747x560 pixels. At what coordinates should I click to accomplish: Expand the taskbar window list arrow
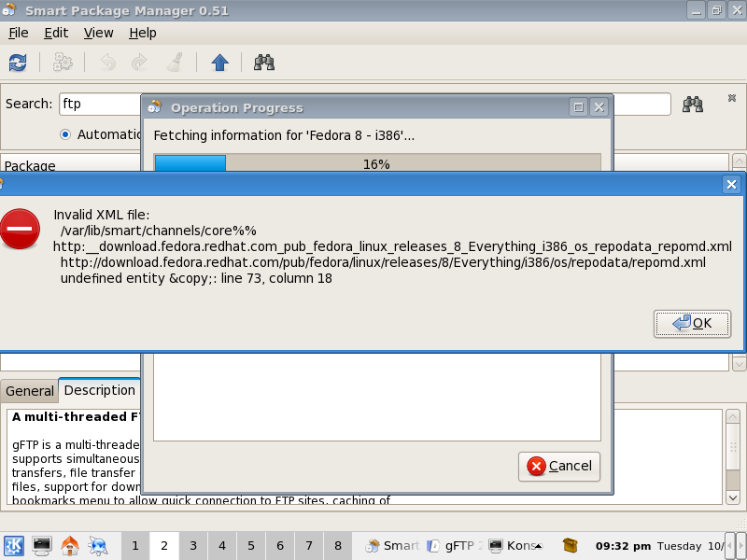(x=539, y=546)
